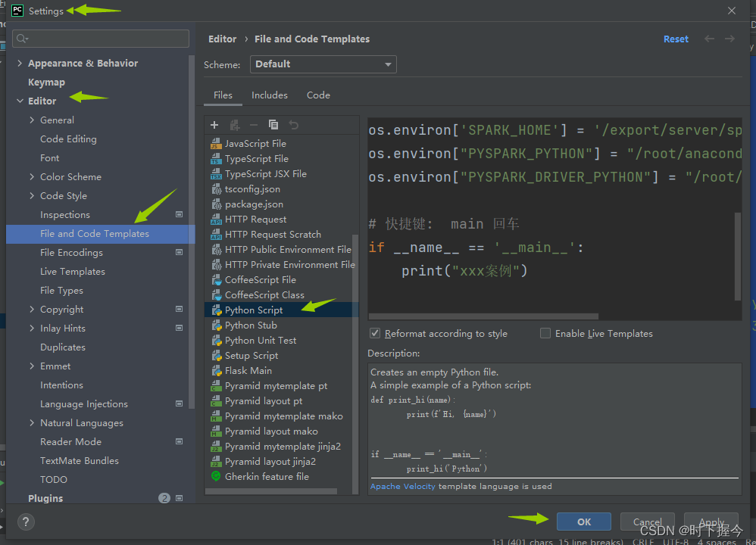Click the revert template undo icon

click(x=293, y=125)
